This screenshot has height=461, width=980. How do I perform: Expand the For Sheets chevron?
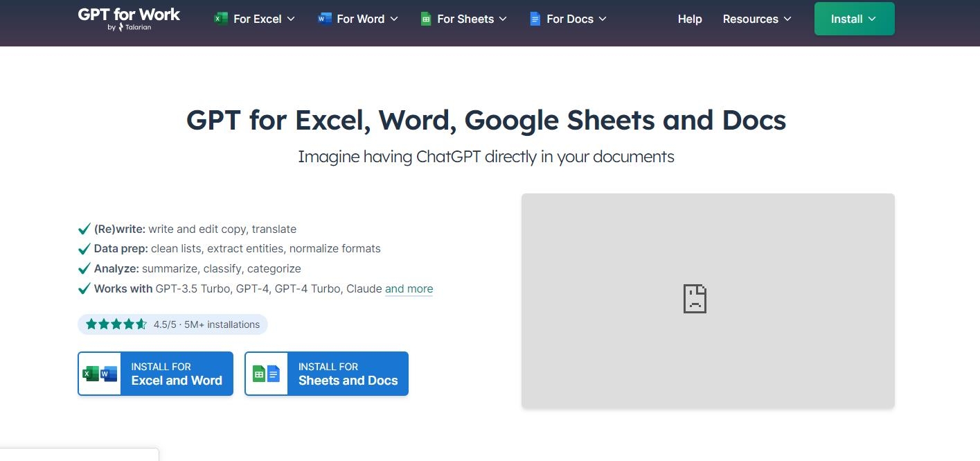coord(503,19)
